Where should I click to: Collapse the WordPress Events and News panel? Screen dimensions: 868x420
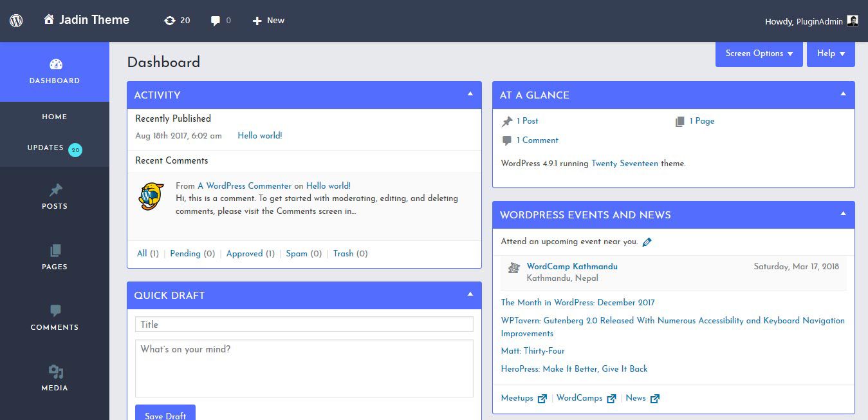point(843,214)
